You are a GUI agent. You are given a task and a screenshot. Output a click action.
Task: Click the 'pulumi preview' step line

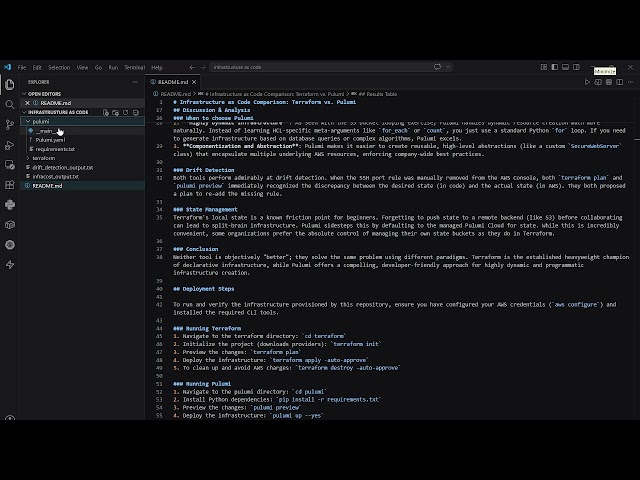237,407
